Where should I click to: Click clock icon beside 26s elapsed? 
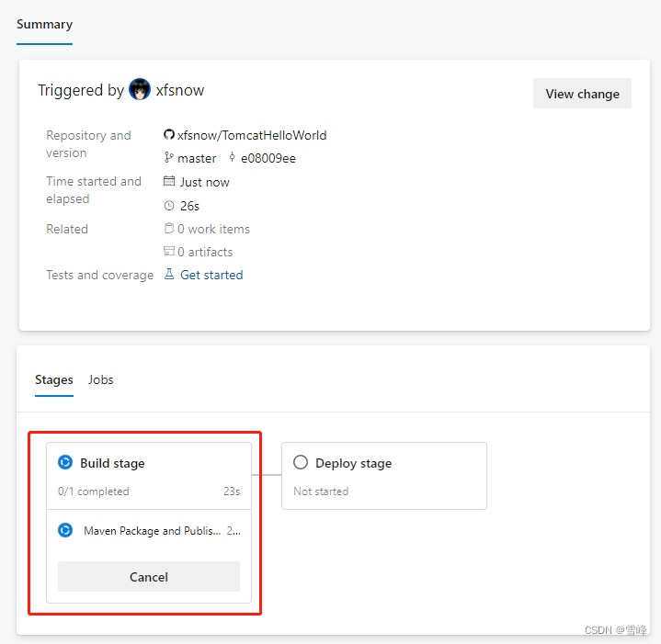[x=168, y=206]
